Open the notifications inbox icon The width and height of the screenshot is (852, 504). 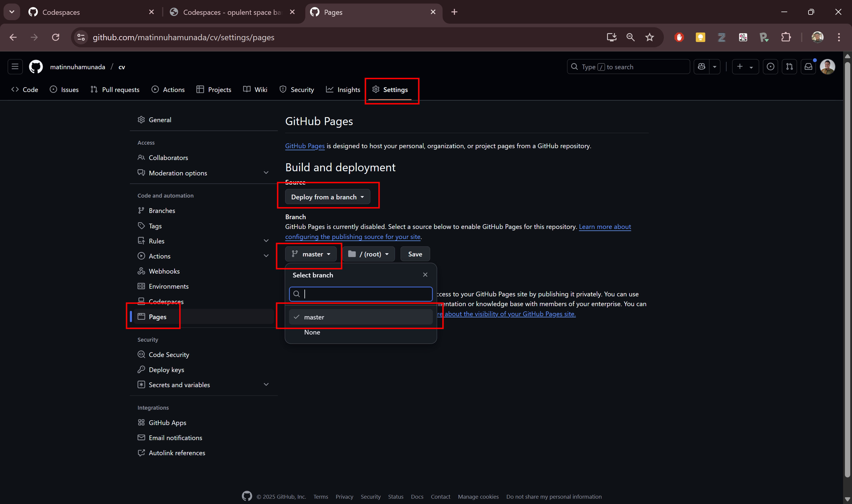(x=809, y=67)
